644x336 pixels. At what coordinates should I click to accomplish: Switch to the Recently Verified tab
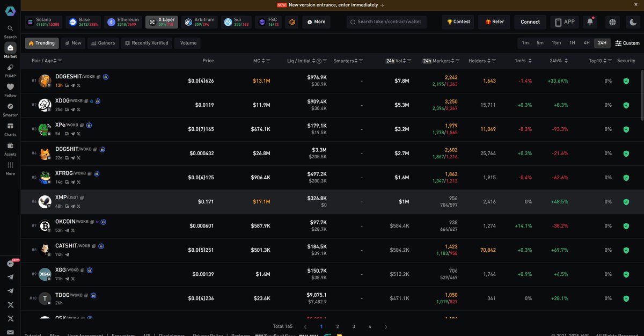click(147, 43)
